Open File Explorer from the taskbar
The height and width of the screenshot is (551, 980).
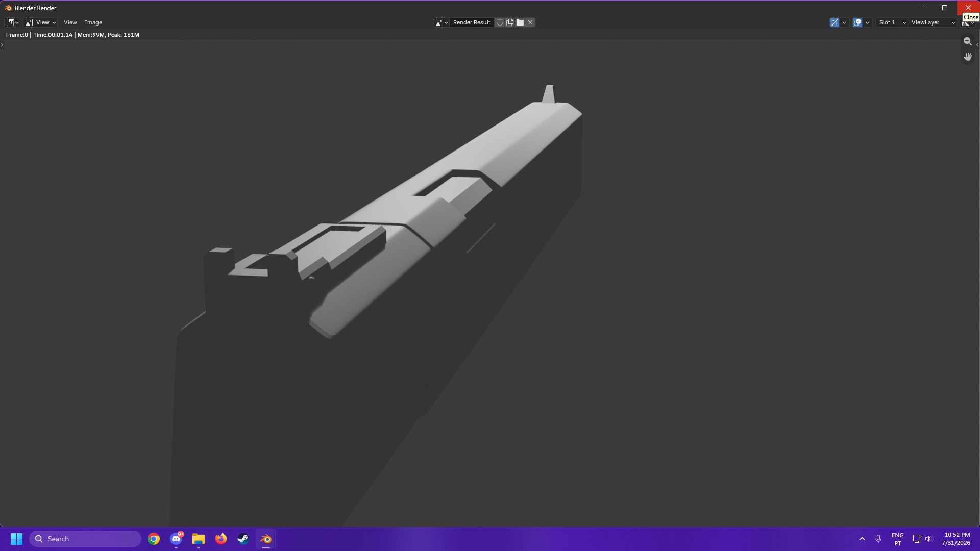[x=199, y=539]
